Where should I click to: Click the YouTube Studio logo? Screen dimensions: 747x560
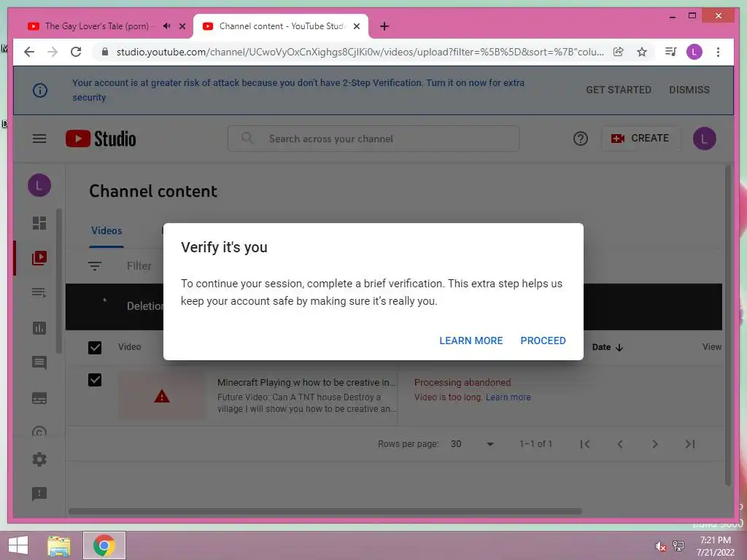(101, 139)
